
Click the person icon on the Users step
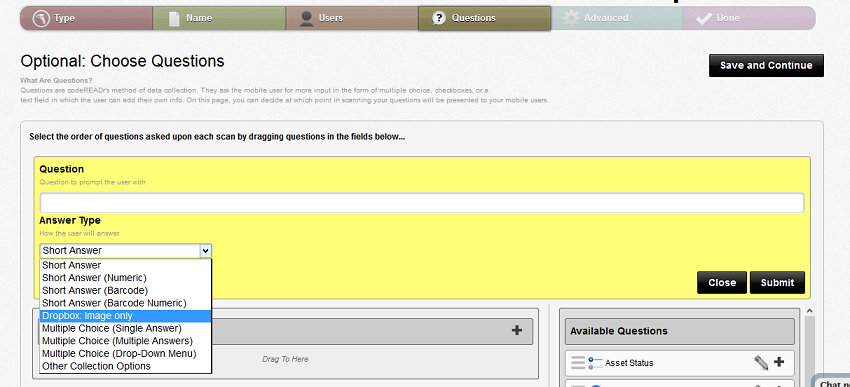[x=306, y=18]
